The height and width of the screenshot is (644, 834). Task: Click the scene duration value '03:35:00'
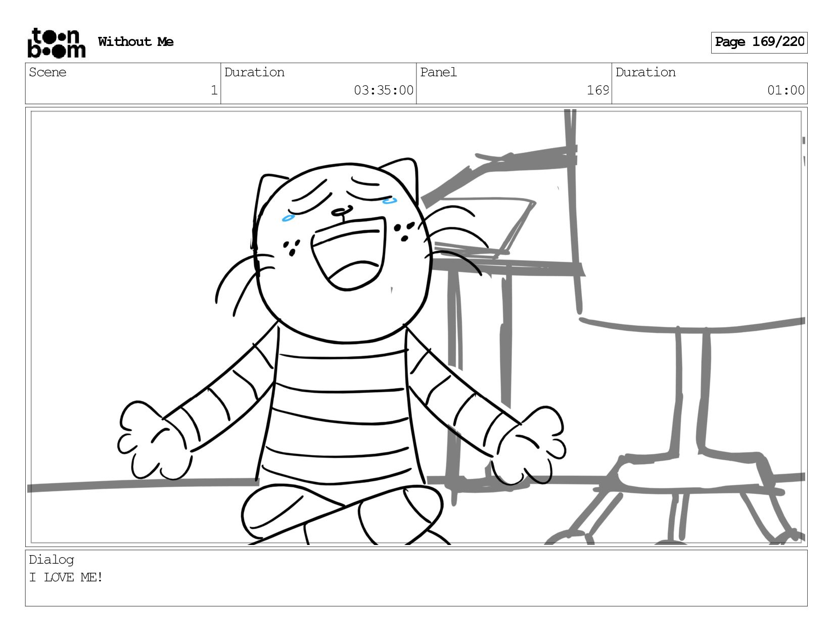383,90
